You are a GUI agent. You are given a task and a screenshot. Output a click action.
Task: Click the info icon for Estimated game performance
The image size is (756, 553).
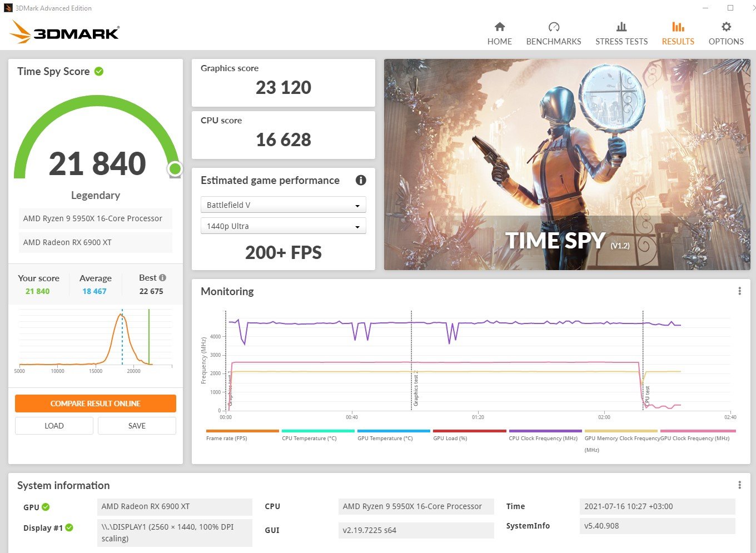(x=361, y=180)
